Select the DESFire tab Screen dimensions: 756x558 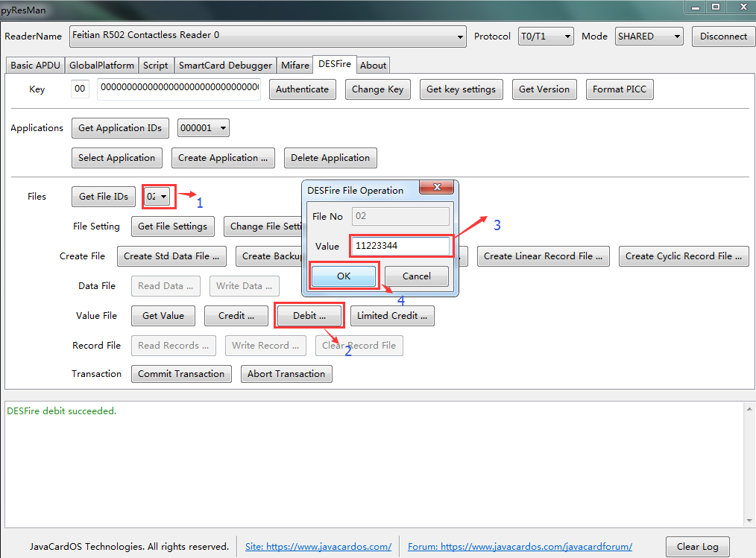335,64
